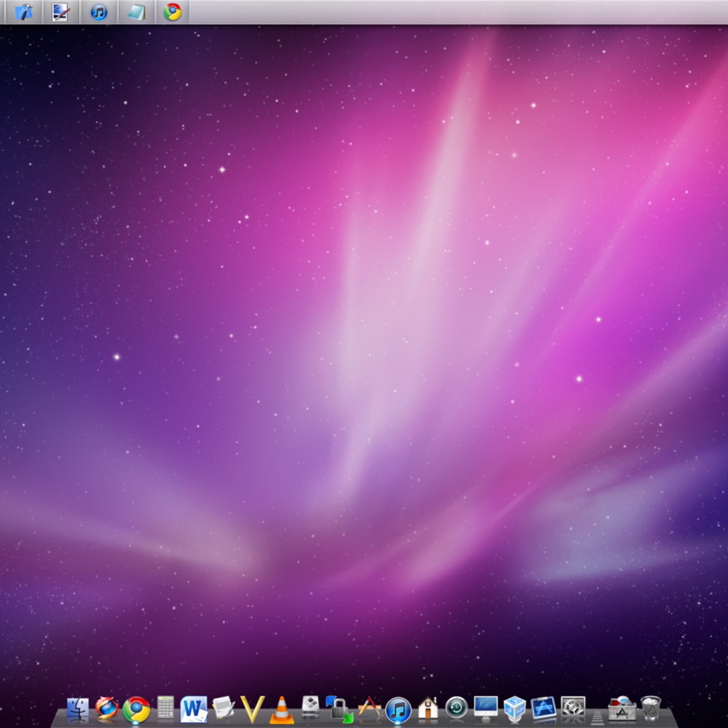Launch iTunes from the dock
Screen dimensions: 728x728
(x=398, y=710)
